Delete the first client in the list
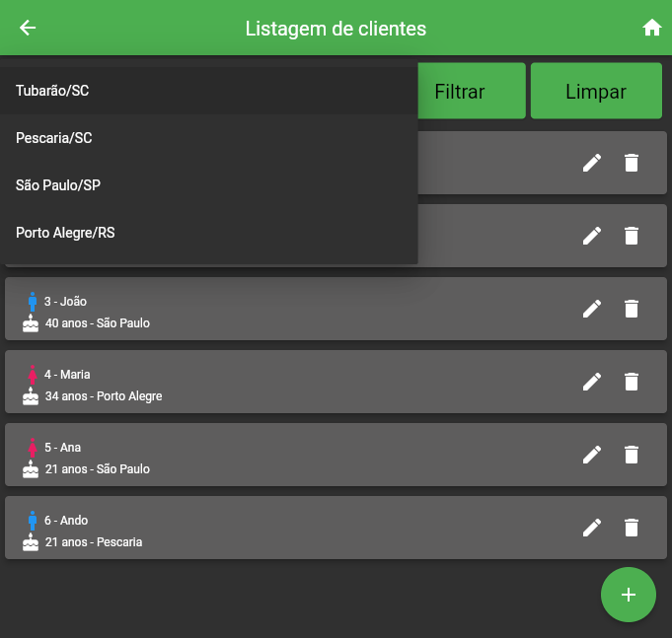The height and width of the screenshot is (638, 672). point(632,163)
